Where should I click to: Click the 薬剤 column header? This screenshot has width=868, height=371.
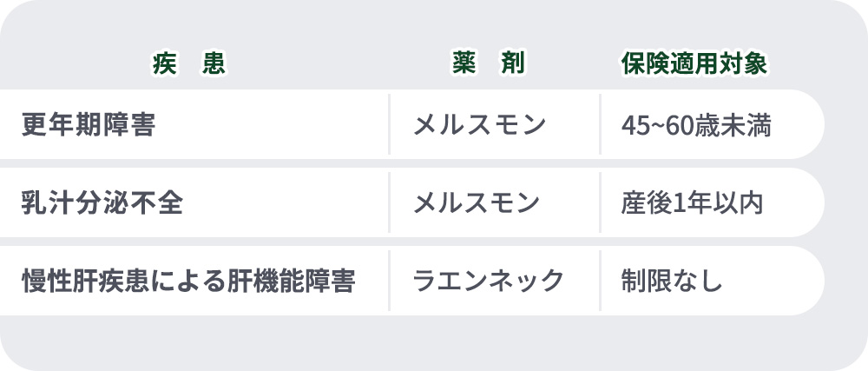point(488,64)
